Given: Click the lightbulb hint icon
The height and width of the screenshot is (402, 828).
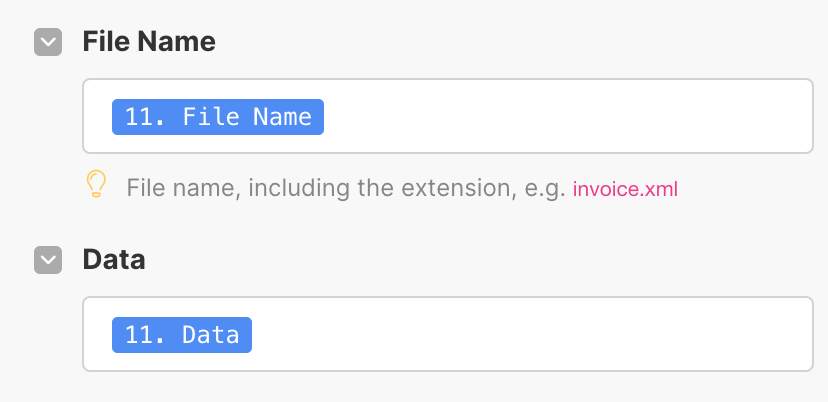Looking at the screenshot, I should (96, 184).
